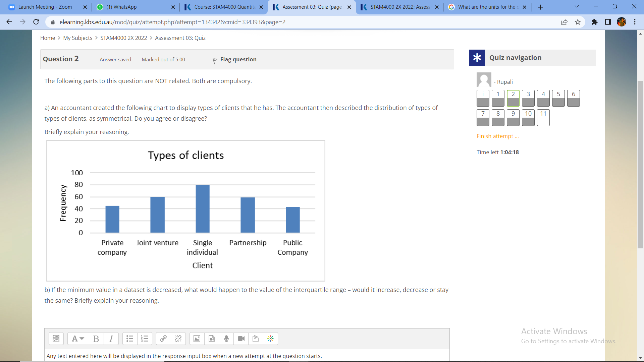Switch to Launch Meeting Zoom tab

45,7
